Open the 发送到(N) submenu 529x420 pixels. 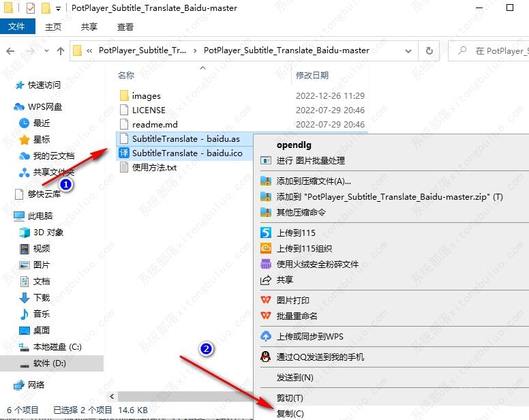coord(295,378)
